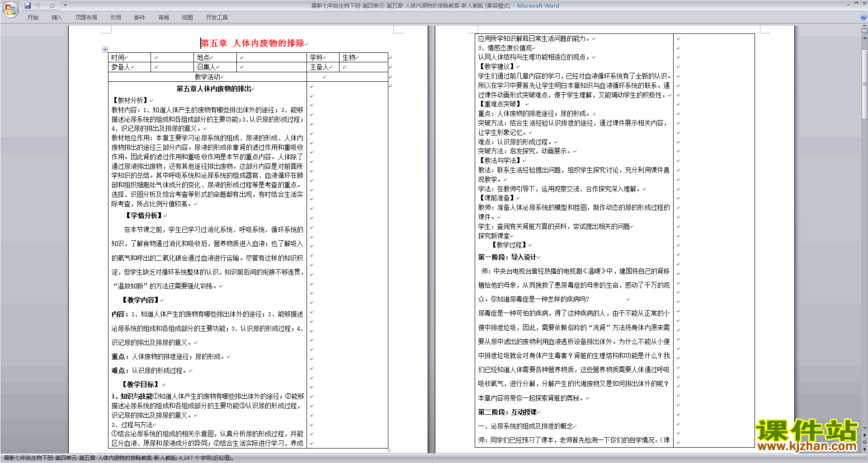Undo the last action
Viewport: 868px width, 463px height.
pos(37,5)
